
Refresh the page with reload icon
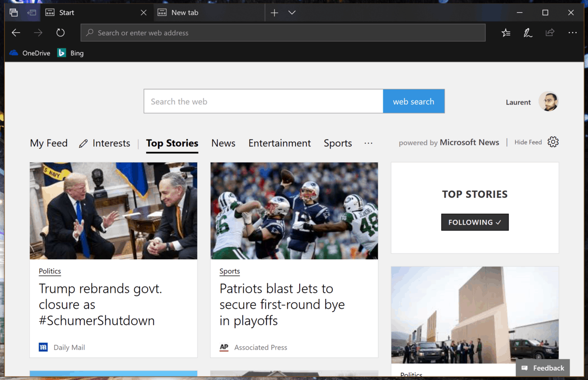coord(60,33)
